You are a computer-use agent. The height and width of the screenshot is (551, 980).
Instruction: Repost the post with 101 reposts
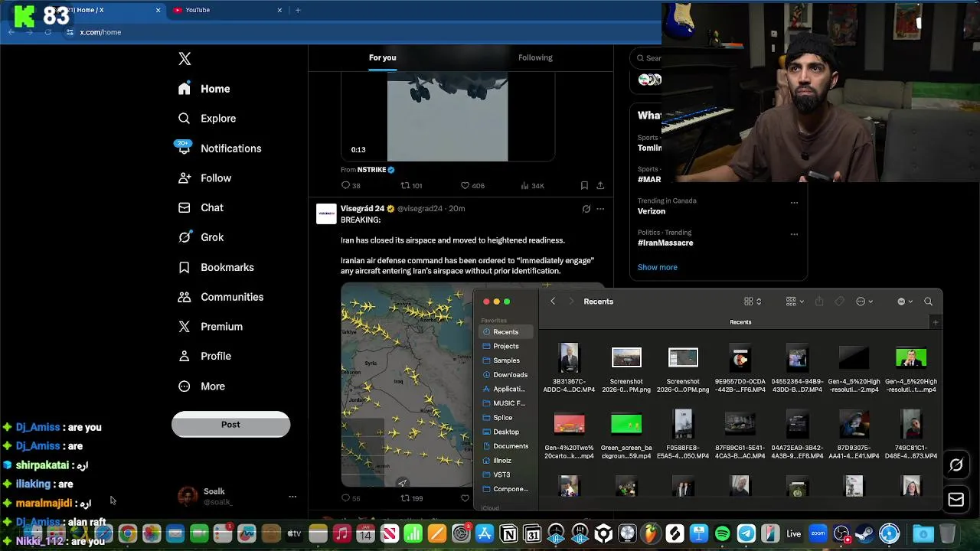coord(411,185)
